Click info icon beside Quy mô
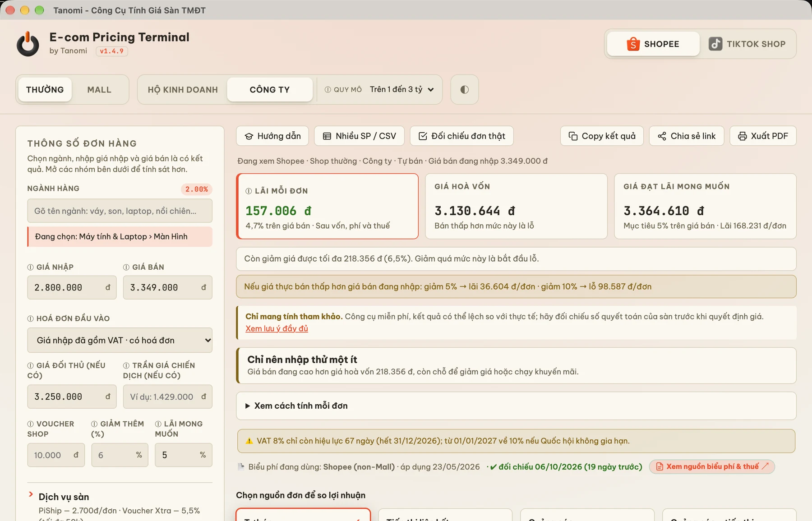The height and width of the screenshot is (521, 812). (328, 89)
